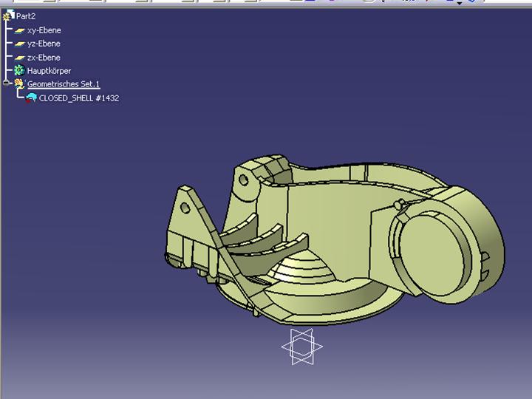Select the zx-Ebene text entry

pyautogui.click(x=44, y=58)
